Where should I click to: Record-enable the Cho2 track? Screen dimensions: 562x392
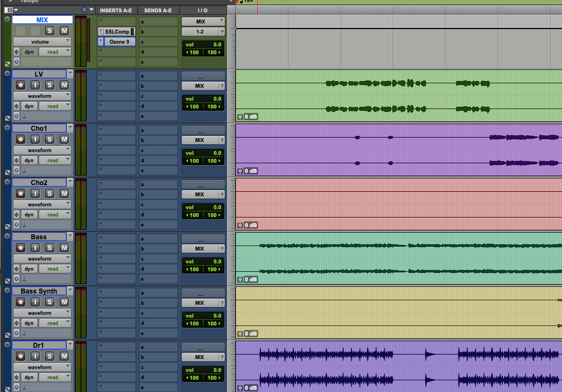pyautogui.click(x=21, y=193)
